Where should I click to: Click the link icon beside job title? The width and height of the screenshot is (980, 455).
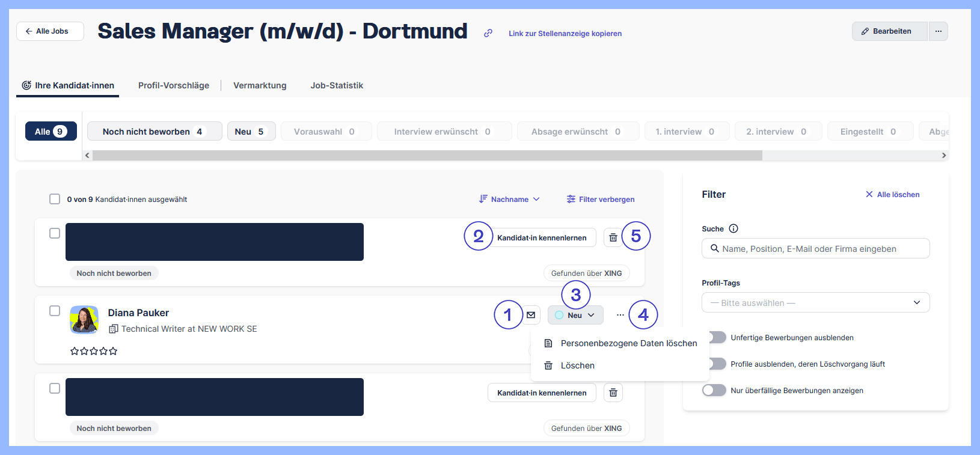(488, 33)
